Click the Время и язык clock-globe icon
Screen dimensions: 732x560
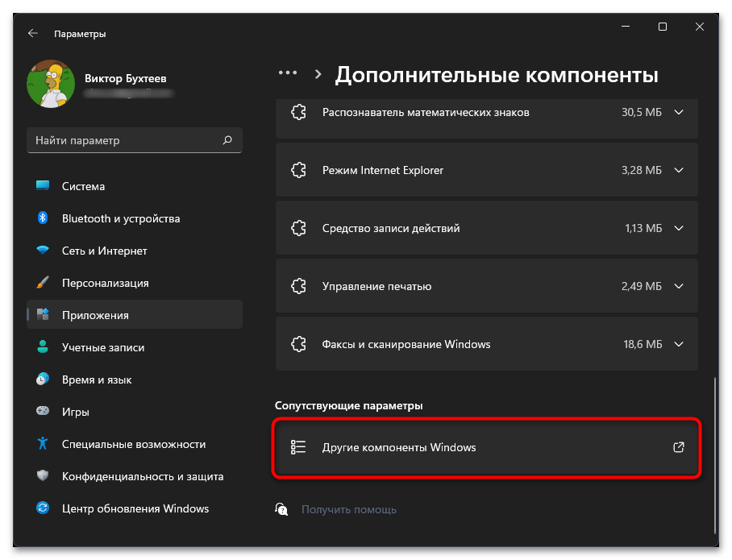pyautogui.click(x=43, y=379)
